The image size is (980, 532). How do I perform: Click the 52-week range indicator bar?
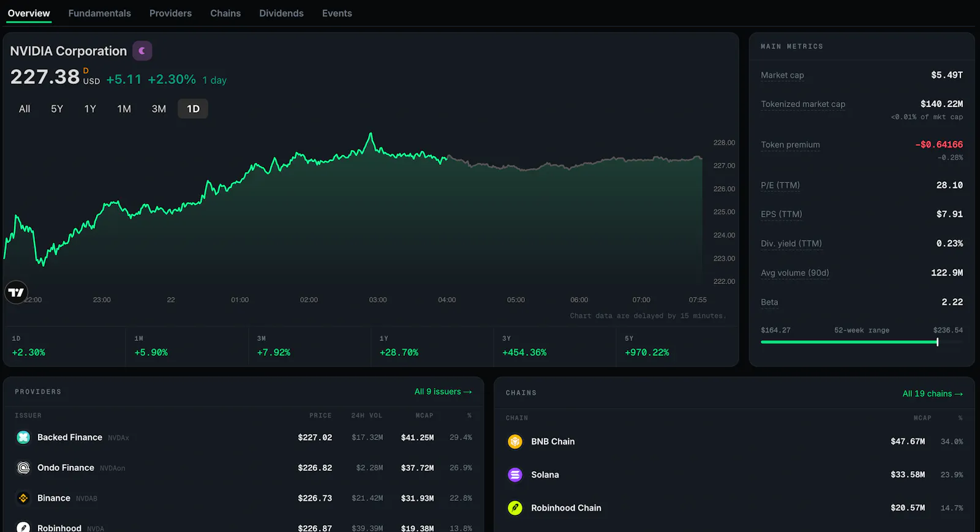[862, 342]
